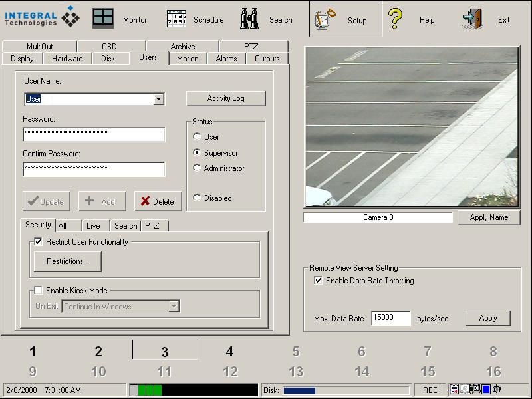Click the Search binoculars icon

tap(249, 17)
